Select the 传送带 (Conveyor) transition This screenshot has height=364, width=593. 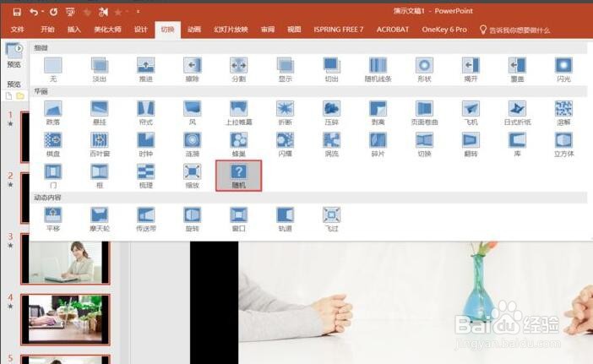click(x=146, y=220)
